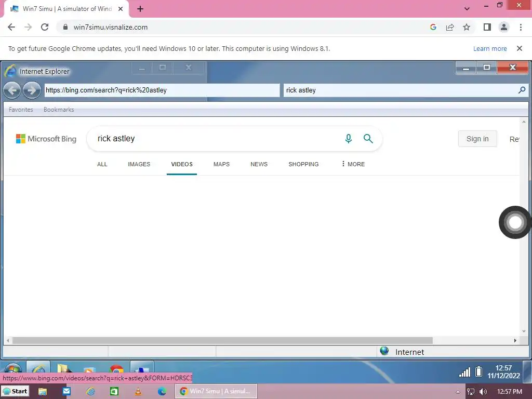Open Chrome side panel icon
Image resolution: width=532 pixels, height=399 pixels.
[x=487, y=27]
